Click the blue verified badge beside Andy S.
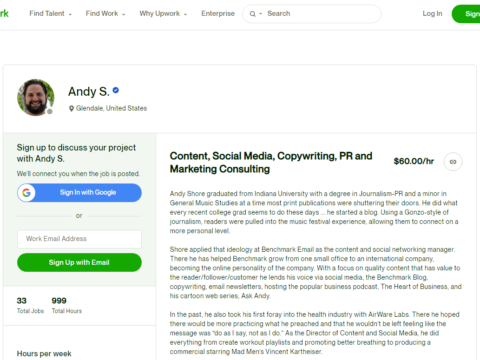Viewport: 480px width, 360px height. coord(116,90)
